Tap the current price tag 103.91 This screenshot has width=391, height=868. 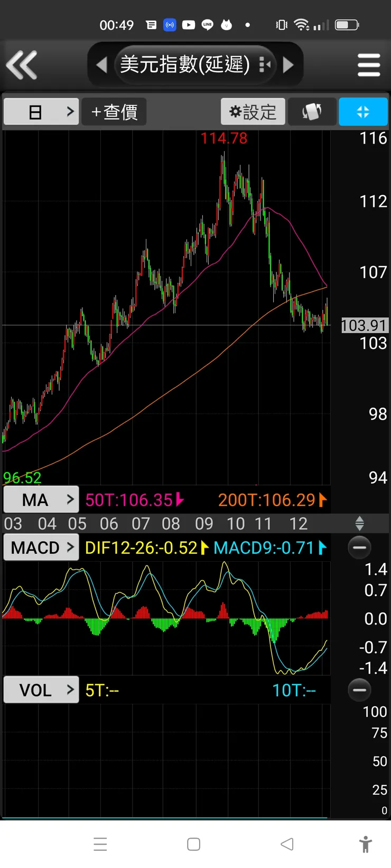pos(365,325)
